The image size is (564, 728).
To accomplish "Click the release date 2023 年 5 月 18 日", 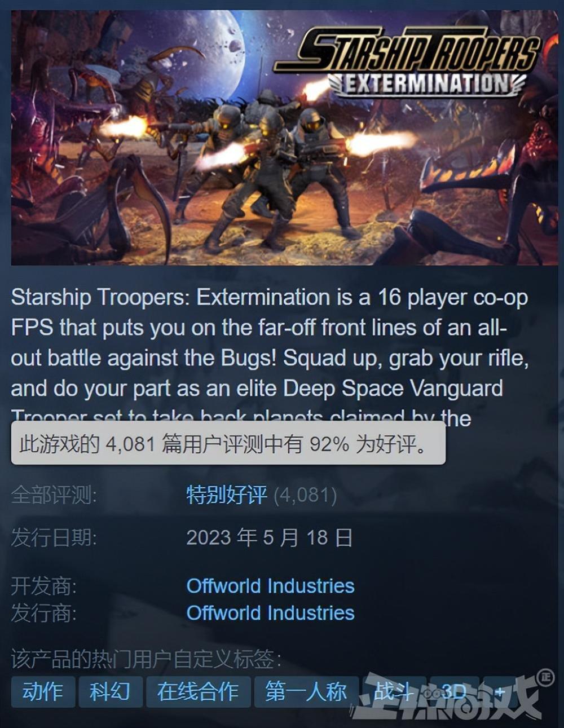I will coord(270,537).
